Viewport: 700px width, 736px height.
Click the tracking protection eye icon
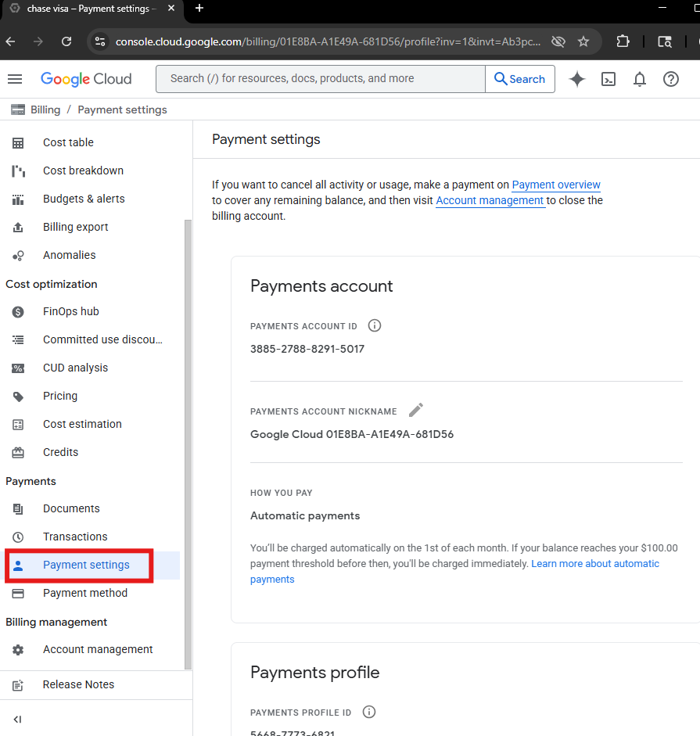tap(558, 41)
